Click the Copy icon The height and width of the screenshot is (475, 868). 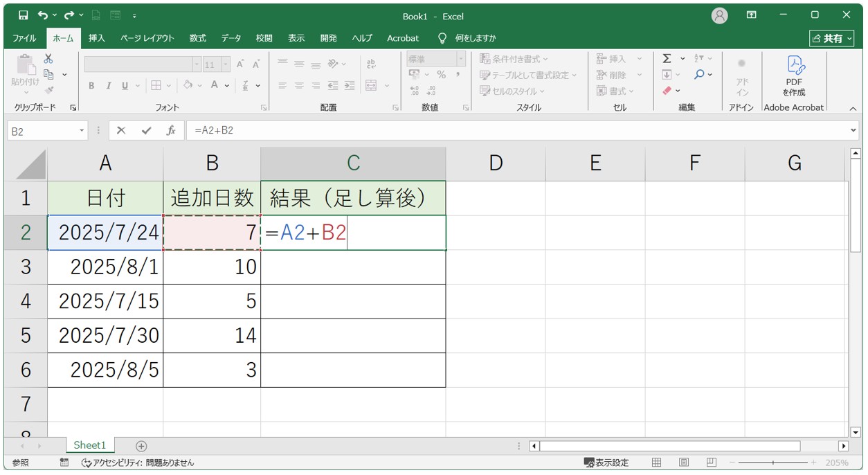pos(48,74)
